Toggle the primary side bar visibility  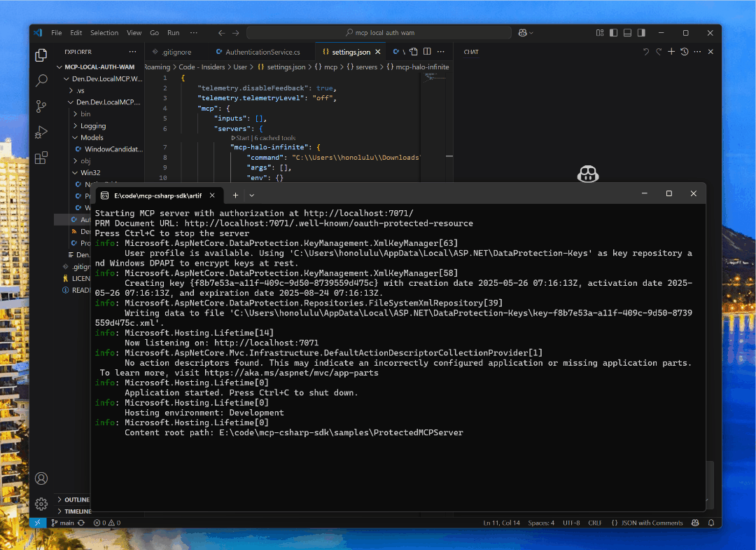613,33
